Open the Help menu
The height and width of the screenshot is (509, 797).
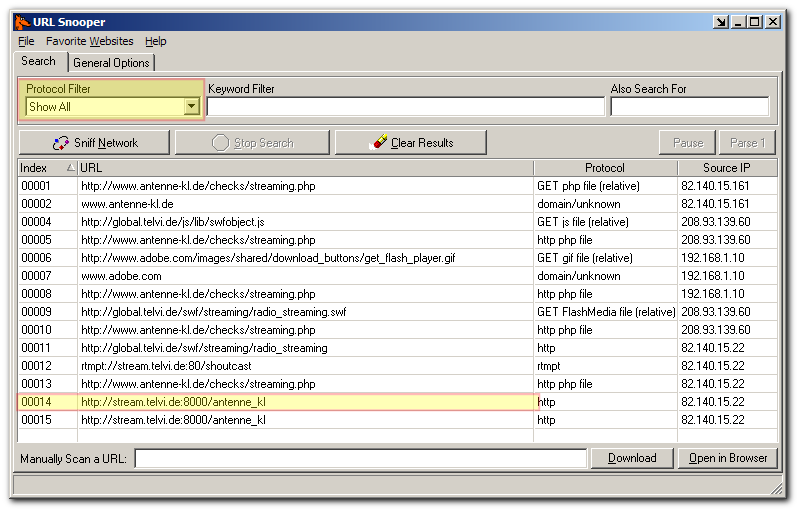point(156,41)
